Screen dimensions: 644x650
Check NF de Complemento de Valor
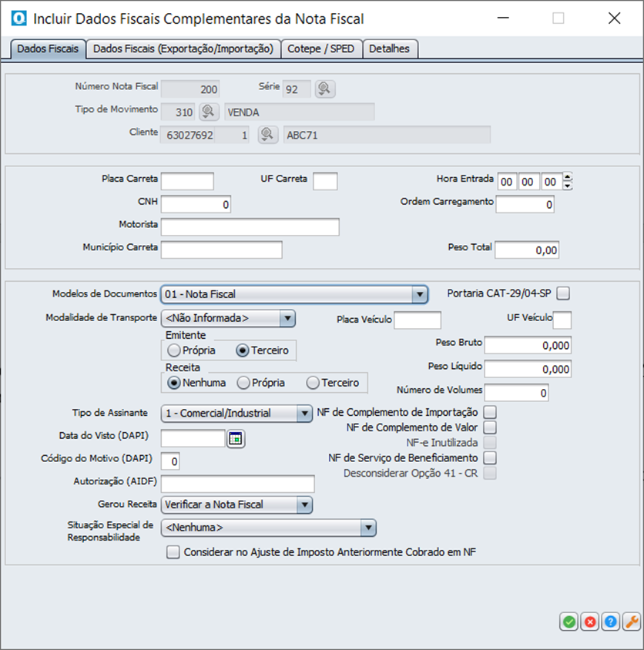(x=490, y=427)
